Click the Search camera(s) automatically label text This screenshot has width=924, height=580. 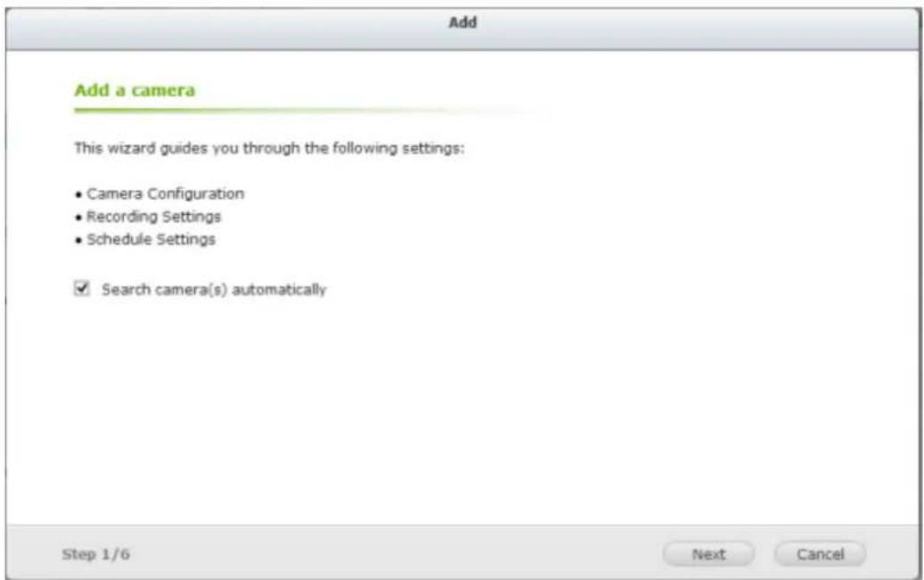pos(213,290)
